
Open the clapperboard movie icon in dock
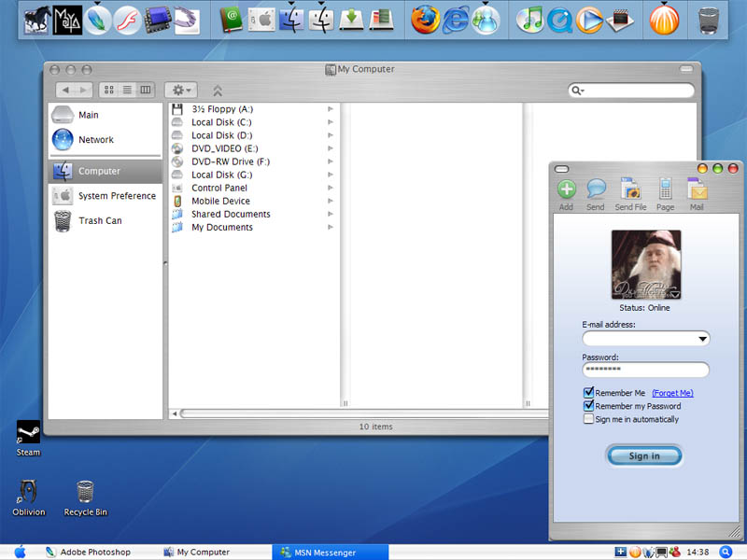tap(619, 21)
